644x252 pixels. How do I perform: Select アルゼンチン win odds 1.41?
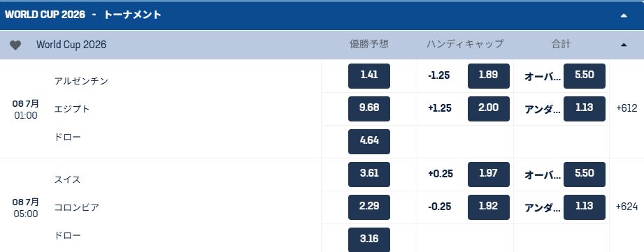coord(368,76)
